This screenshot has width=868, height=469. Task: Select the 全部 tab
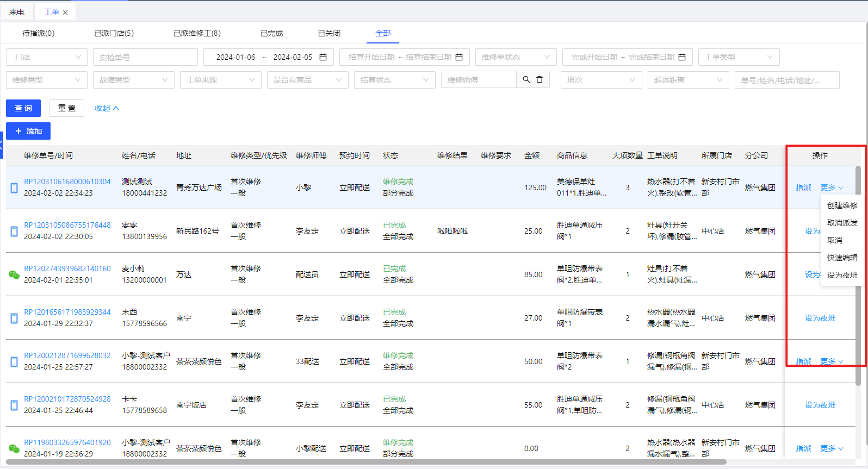click(x=383, y=33)
